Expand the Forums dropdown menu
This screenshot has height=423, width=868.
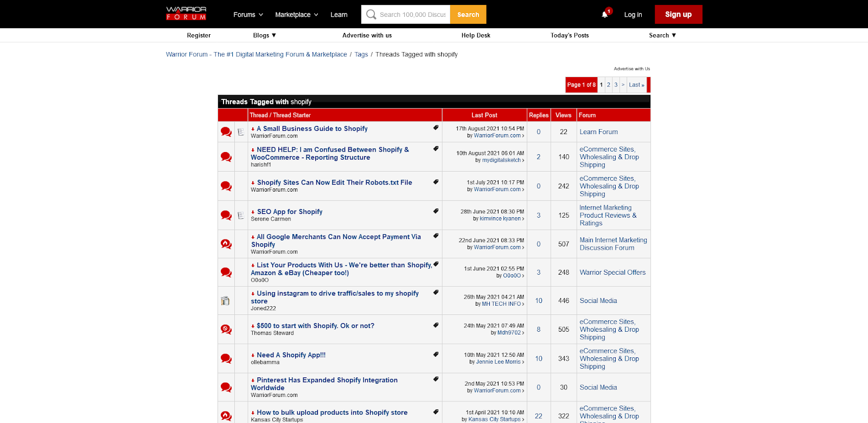pos(248,15)
